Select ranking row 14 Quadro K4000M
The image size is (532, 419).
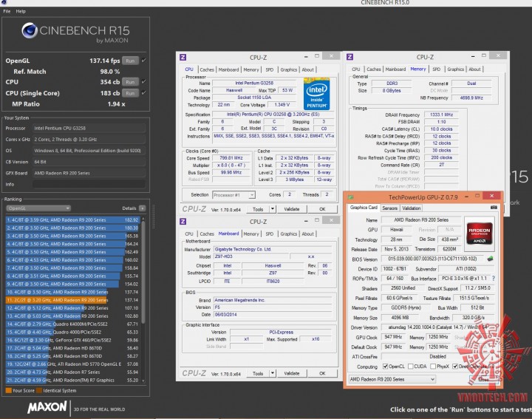72,324
